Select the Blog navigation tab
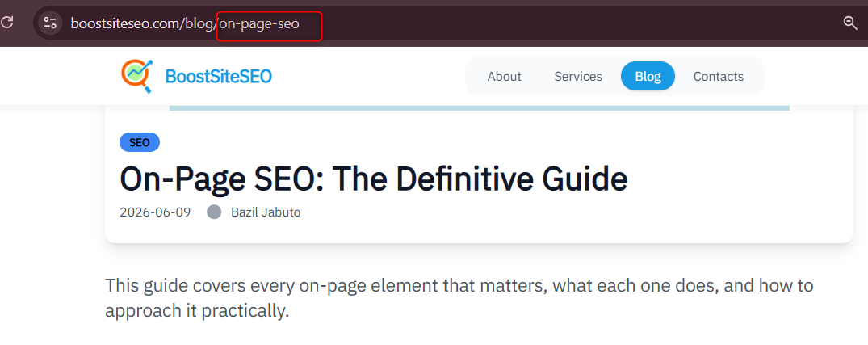The width and height of the screenshot is (868, 345). (x=648, y=77)
